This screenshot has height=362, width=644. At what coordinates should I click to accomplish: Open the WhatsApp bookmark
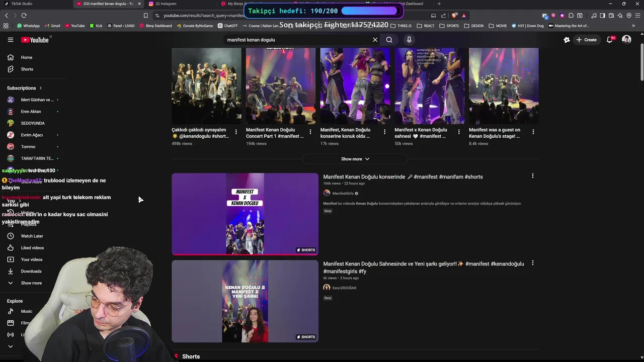point(28,26)
